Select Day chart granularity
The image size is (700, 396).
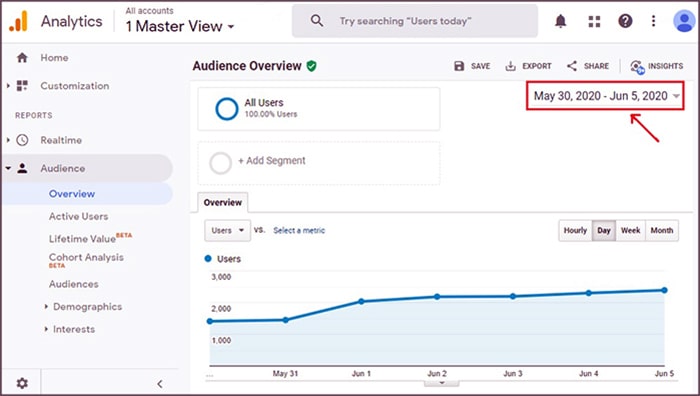(x=604, y=230)
